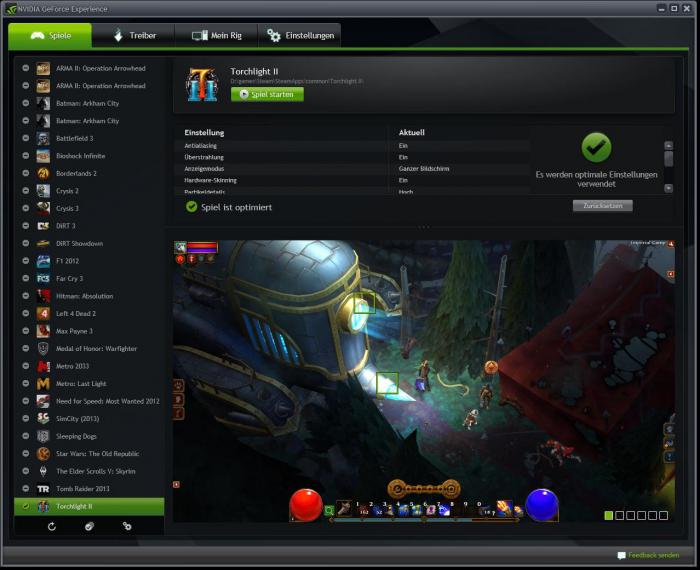Click the Sleeping Dogs game icon

coord(43,436)
